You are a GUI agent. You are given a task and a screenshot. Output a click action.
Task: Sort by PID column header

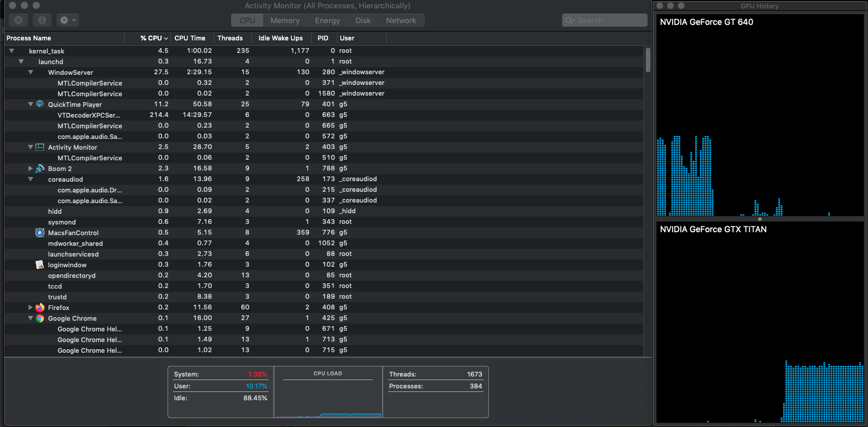[x=324, y=38]
